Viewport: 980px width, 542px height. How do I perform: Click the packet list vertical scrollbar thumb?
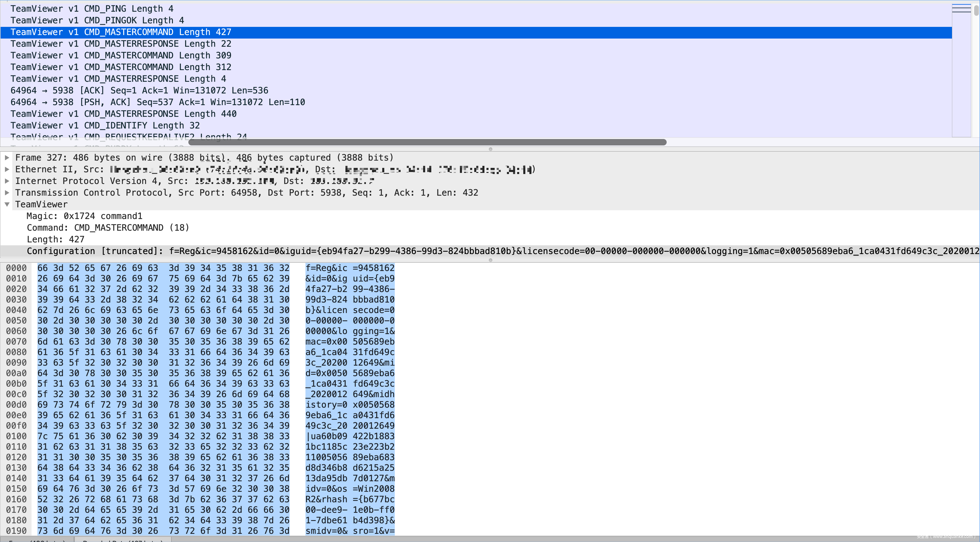click(976, 10)
